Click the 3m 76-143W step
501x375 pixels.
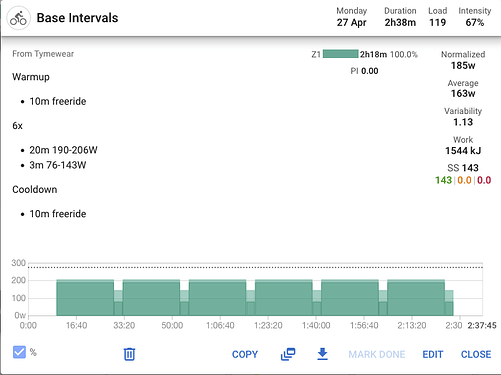coord(58,165)
